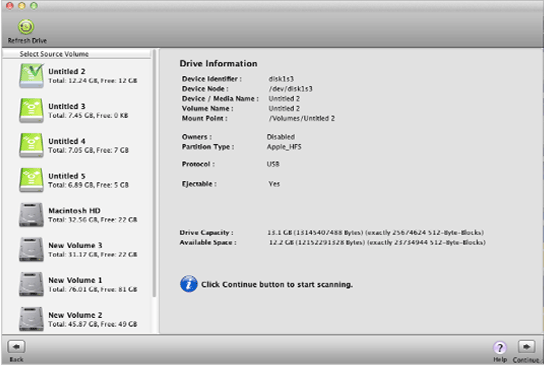Click the Untitled 3 volume name
The height and width of the screenshot is (365, 544).
point(67,106)
